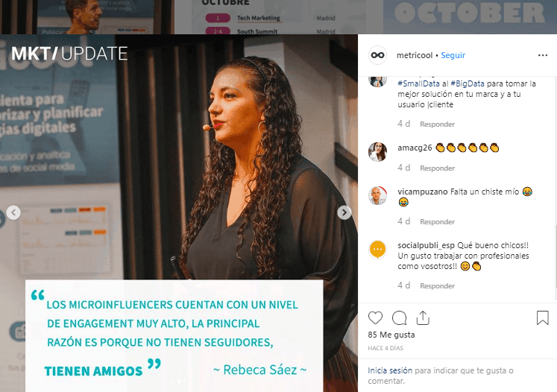Screen dimensions: 557x392
Task: Save the post with the bookmark icon
Action: coord(542,317)
